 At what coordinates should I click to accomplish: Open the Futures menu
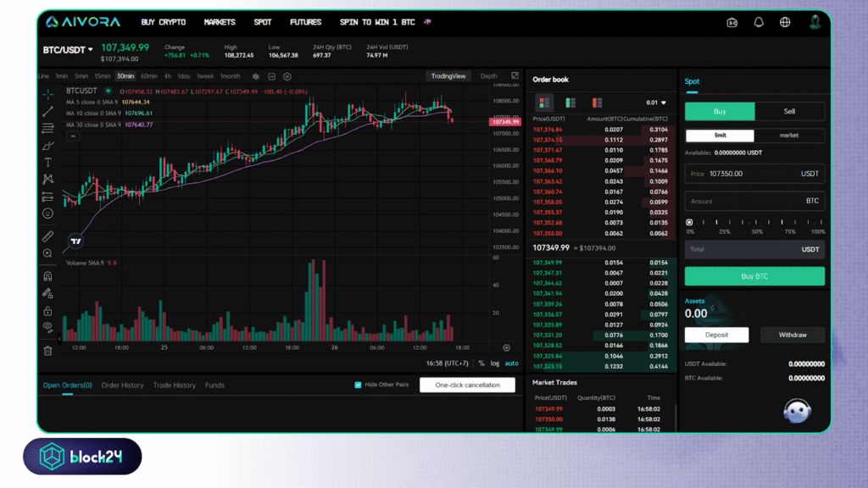click(305, 22)
